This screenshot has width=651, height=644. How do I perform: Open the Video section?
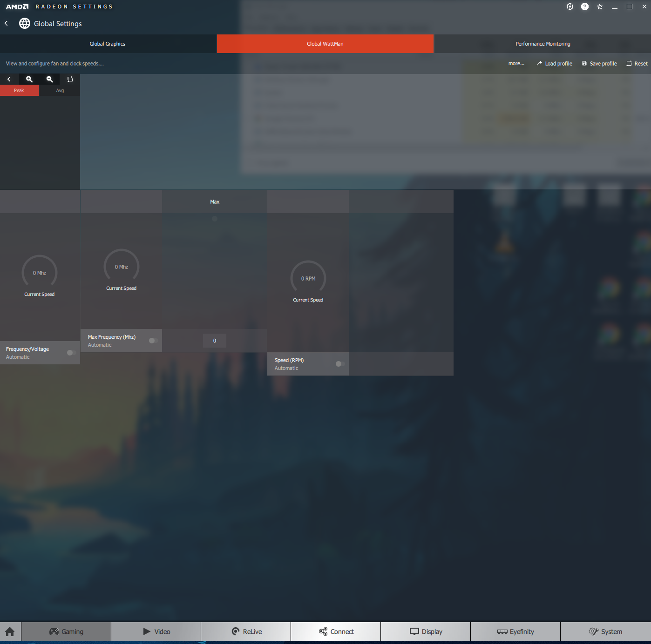(x=156, y=631)
